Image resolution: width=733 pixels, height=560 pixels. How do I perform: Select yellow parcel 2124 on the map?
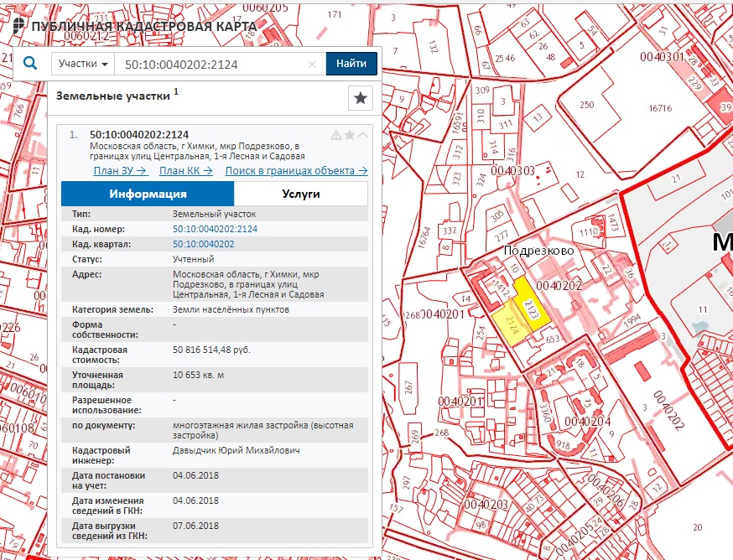510,324
